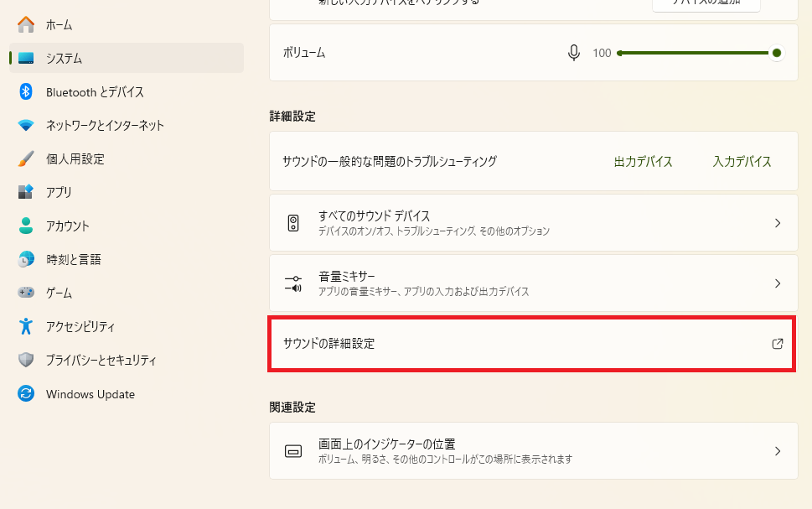Click the Wi-Fi network icon in sidebar
Image resolution: width=812 pixels, height=509 pixels.
(26, 126)
